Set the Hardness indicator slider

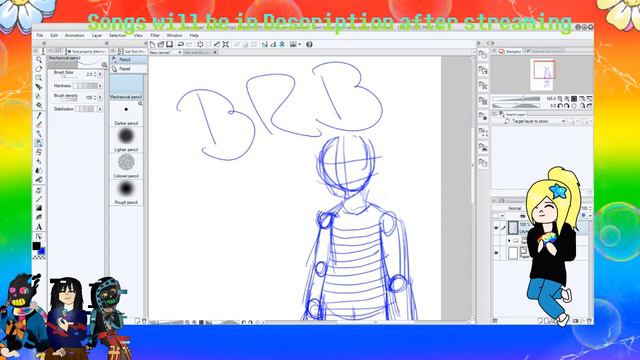(85, 86)
